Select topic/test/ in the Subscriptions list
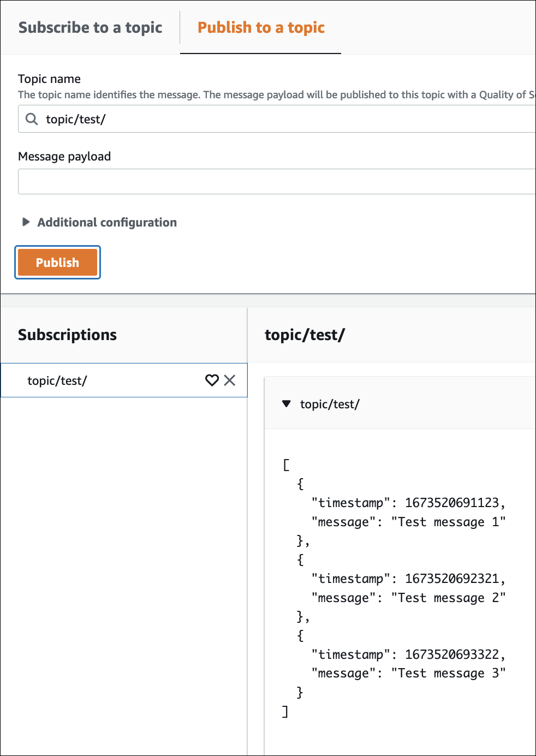 coord(57,380)
